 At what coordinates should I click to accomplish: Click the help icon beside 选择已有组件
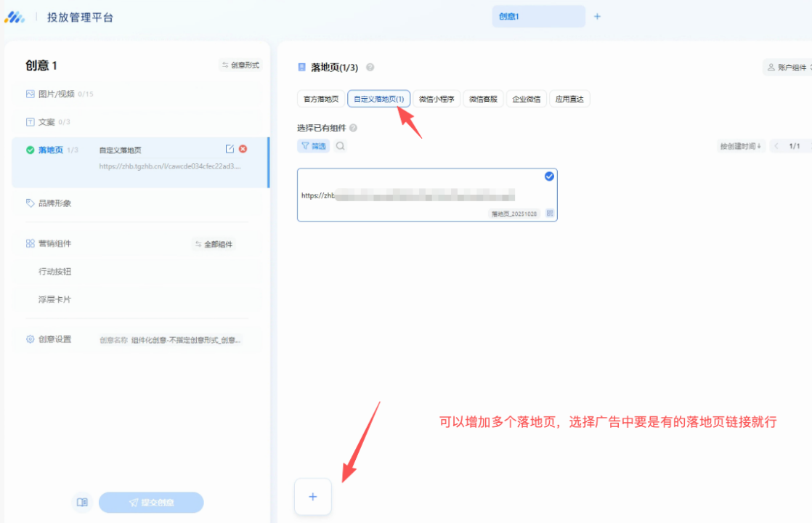point(354,128)
